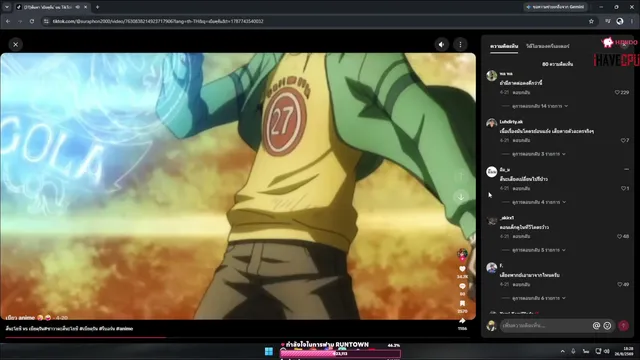Seek on the video progress bar
The image size is (640, 360).
238,338
